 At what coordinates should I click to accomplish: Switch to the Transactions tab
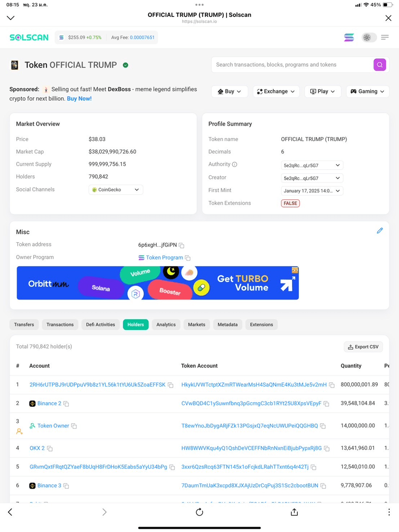tap(60, 324)
